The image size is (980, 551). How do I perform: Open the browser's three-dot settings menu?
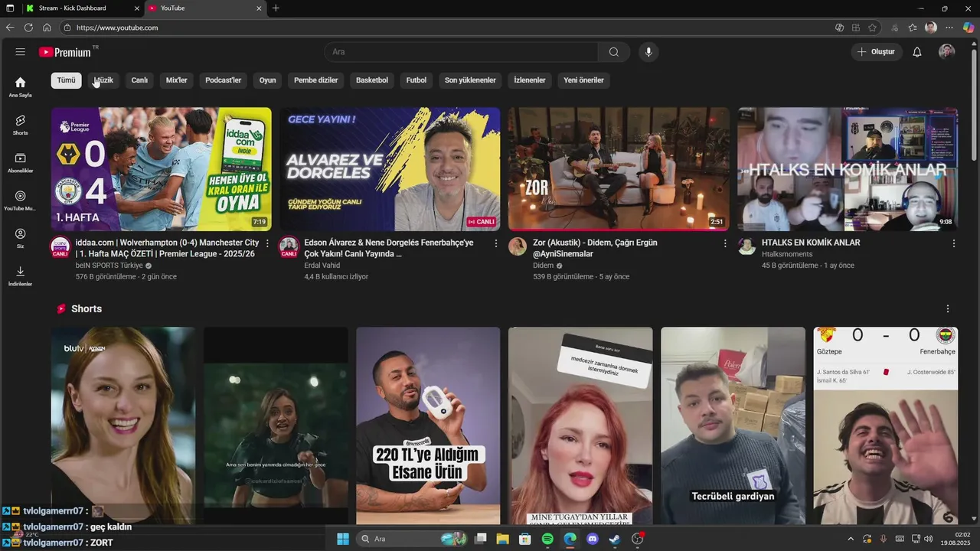[x=949, y=28]
